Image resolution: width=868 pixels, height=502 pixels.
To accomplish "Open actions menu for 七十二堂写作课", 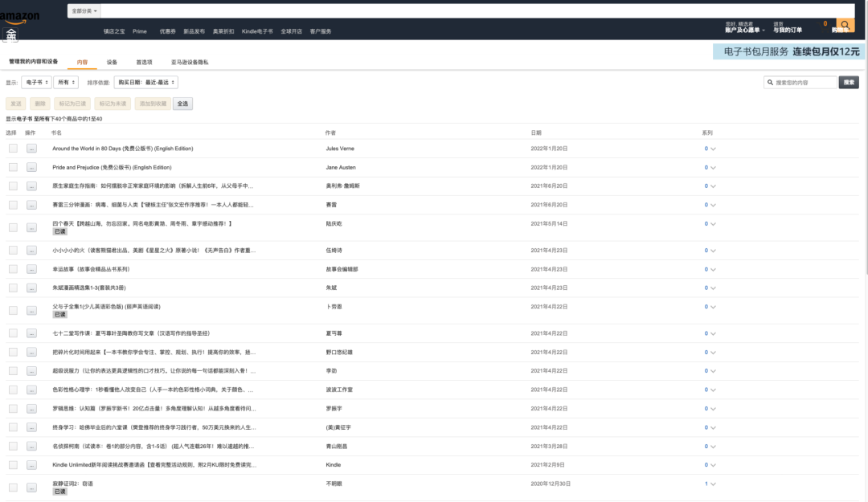I will pos(31,333).
